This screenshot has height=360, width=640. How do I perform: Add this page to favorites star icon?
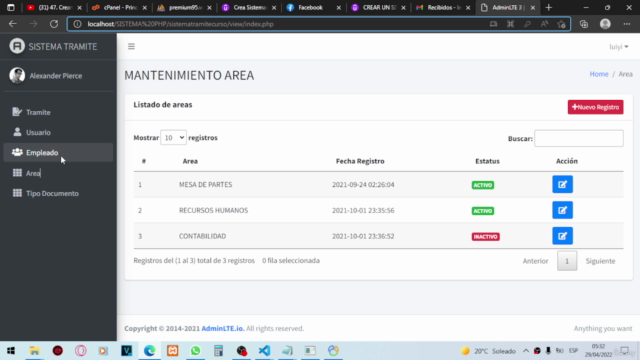pos(562,24)
